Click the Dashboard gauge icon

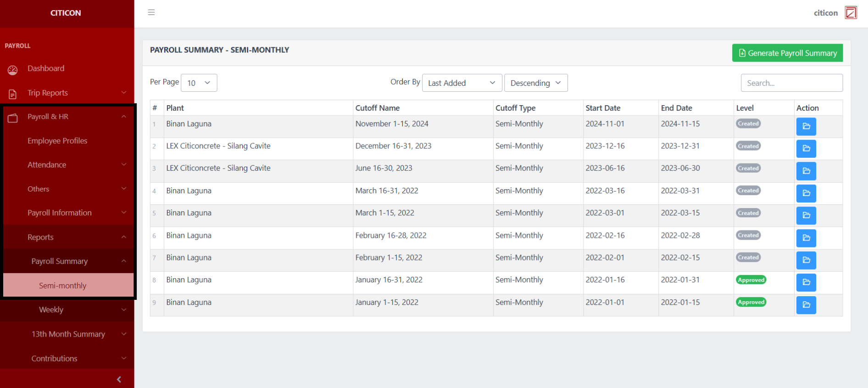(12, 69)
